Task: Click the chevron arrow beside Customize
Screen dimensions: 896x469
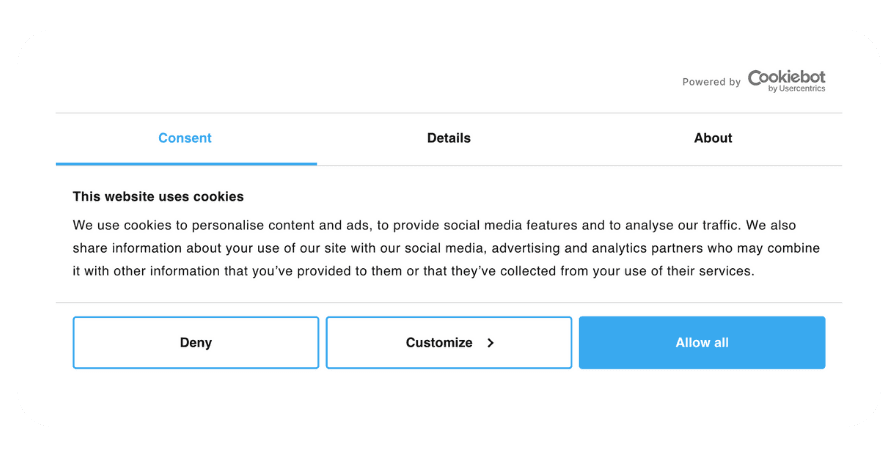Action: tap(490, 343)
